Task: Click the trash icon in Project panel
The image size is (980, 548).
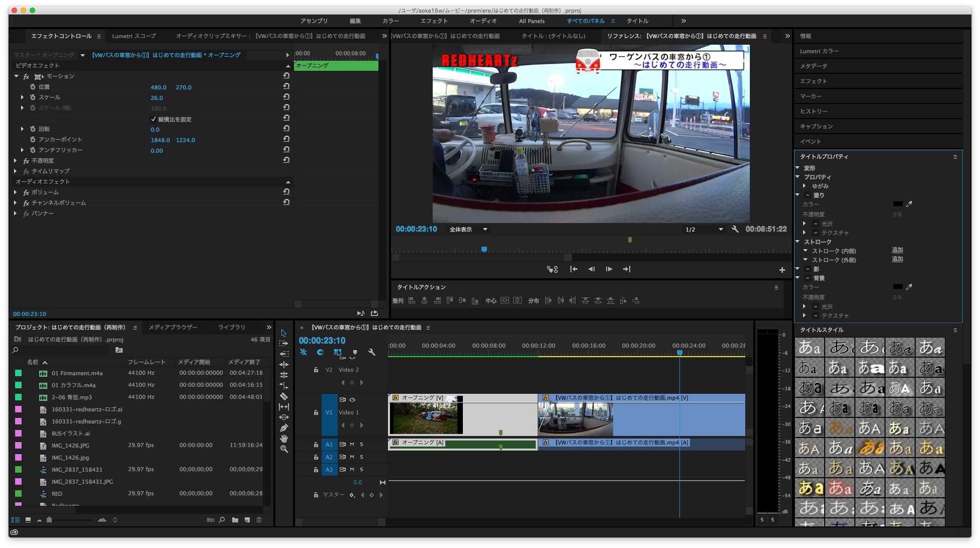Action: (x=259, y=520)
